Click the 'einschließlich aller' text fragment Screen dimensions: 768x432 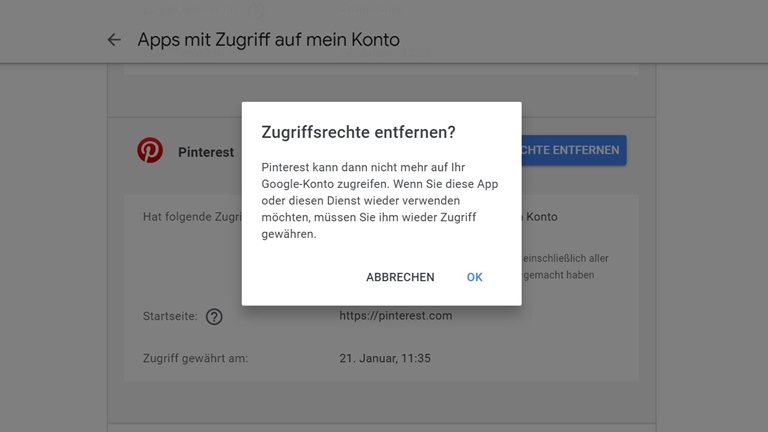point(565,258)
